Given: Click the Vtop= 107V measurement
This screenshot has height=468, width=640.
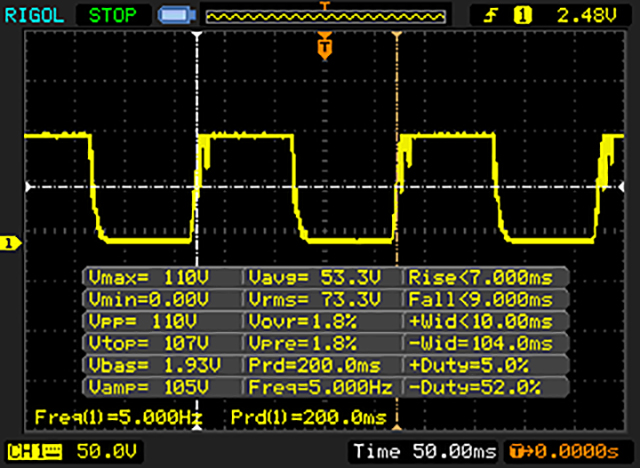Looking at the screenshot, I should pos(149,343).
